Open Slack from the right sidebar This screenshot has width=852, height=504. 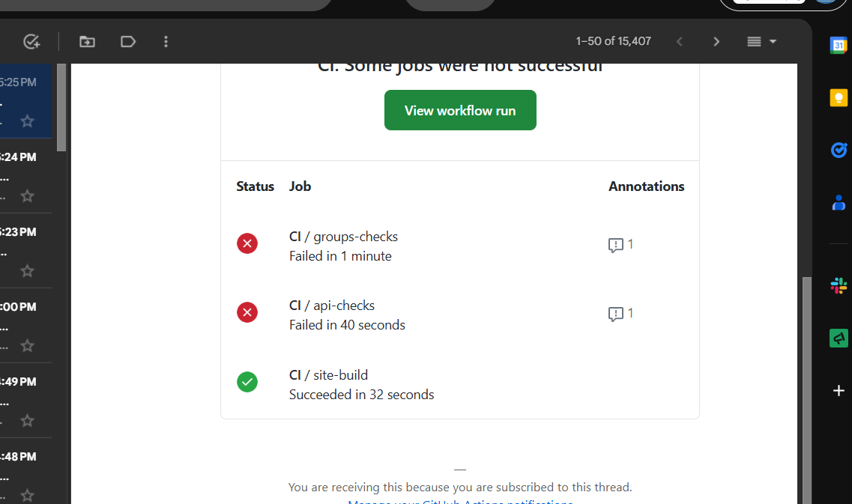[x=839, y=285]
